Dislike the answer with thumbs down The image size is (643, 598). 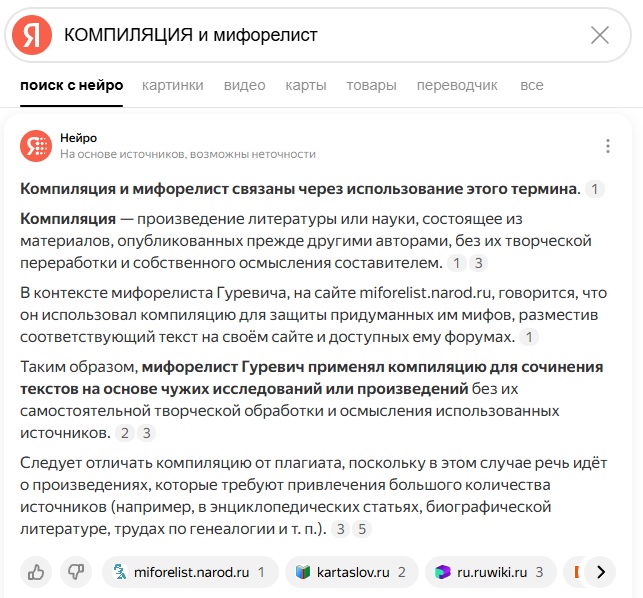(x=76, y=572)
